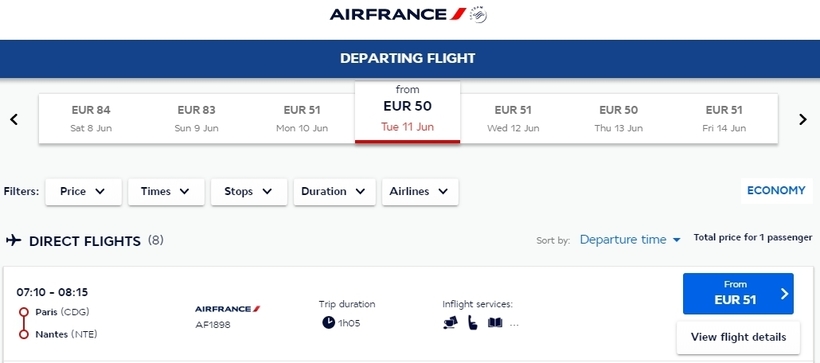Choose the From EUR 51 fare button

point(738,293)
